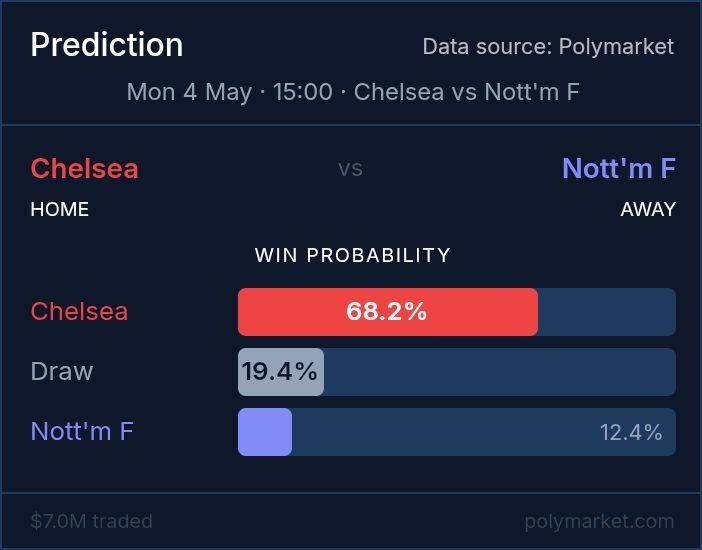Click the AWAY label under Nott'm F
The image size is (702, 550).
[648, 210]
